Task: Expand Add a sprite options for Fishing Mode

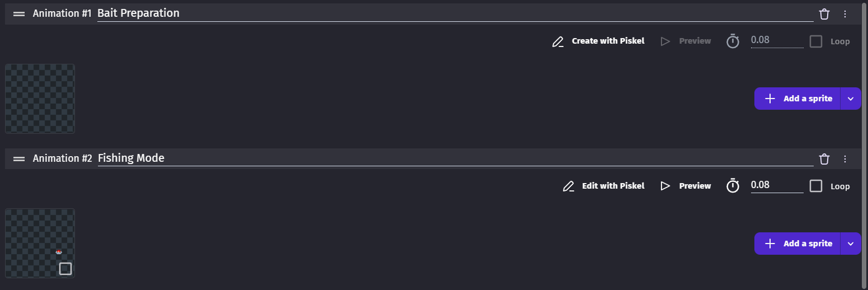Action: click(851, 244)
